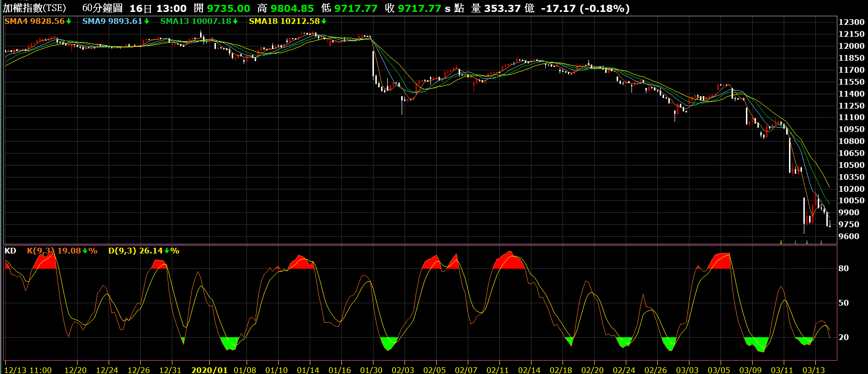Click the down arrow after SMA18 value
This screenshot has width=868, height=374.
click(324, 22)
